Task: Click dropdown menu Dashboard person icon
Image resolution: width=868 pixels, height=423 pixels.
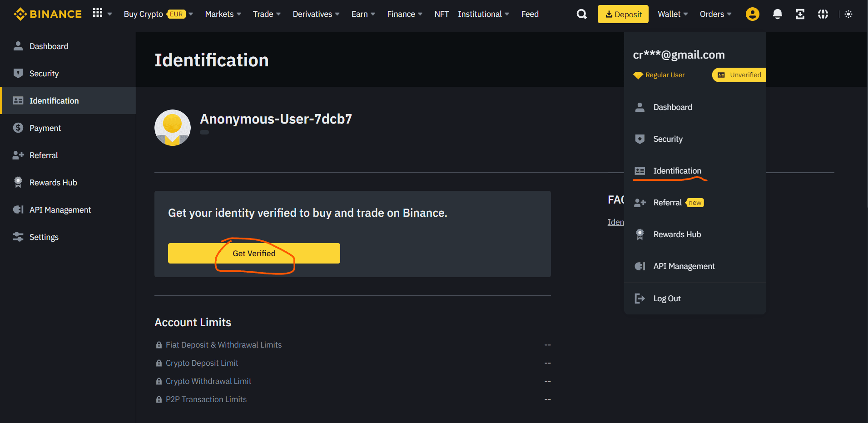Action: click(x=640, y=107)
